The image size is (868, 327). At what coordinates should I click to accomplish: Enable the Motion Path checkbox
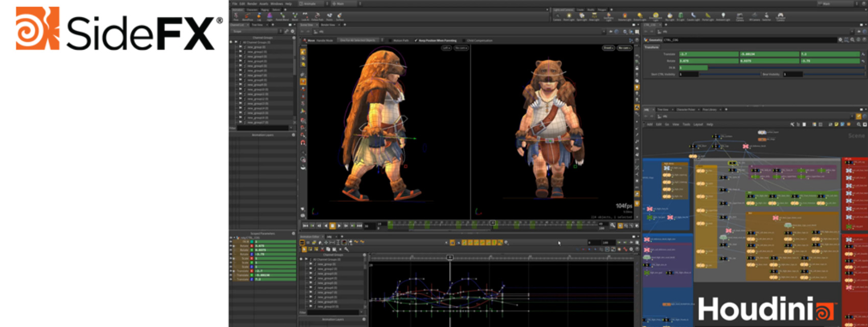(391, 40)
